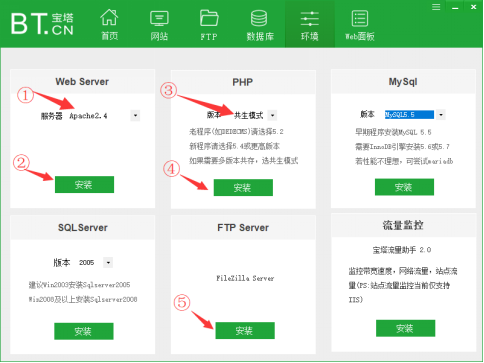The height and width of the screenshot is (363, 484).
Task: Click the 老程序请选择5.2 hint line
Action: (236, 131)
